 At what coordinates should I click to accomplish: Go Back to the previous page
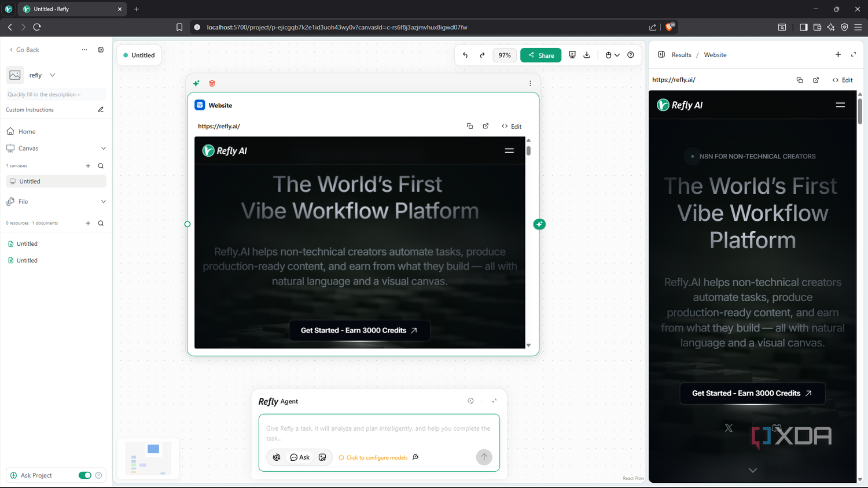tap(24, 50)
